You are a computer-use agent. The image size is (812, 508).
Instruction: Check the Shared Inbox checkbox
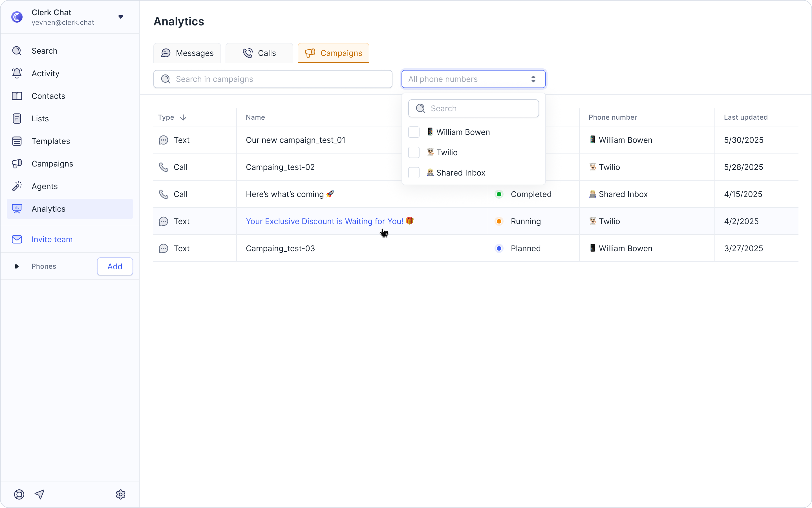point(414,173)
